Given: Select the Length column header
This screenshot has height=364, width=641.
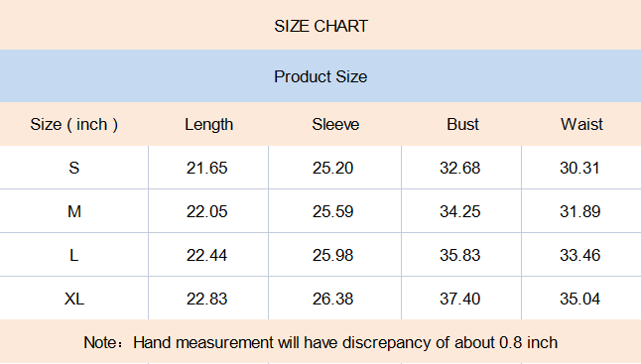Looking at the screenshot, I should [209, 125].
